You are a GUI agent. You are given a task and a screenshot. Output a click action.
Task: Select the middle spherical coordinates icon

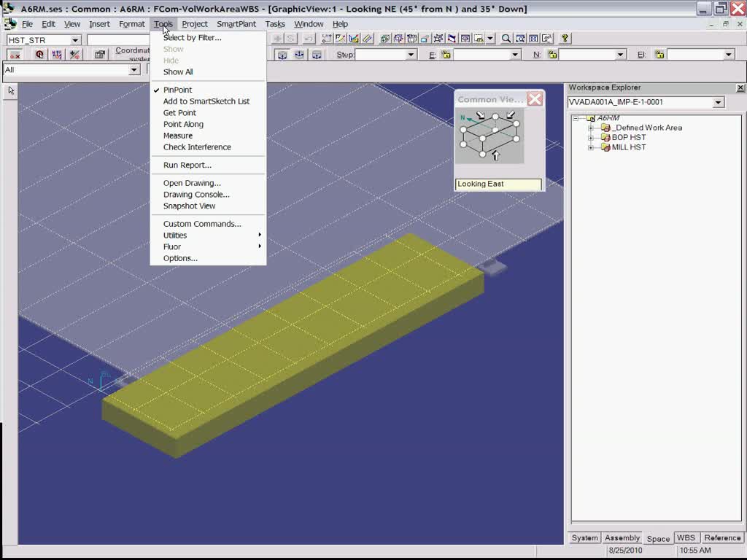[299, 55]
